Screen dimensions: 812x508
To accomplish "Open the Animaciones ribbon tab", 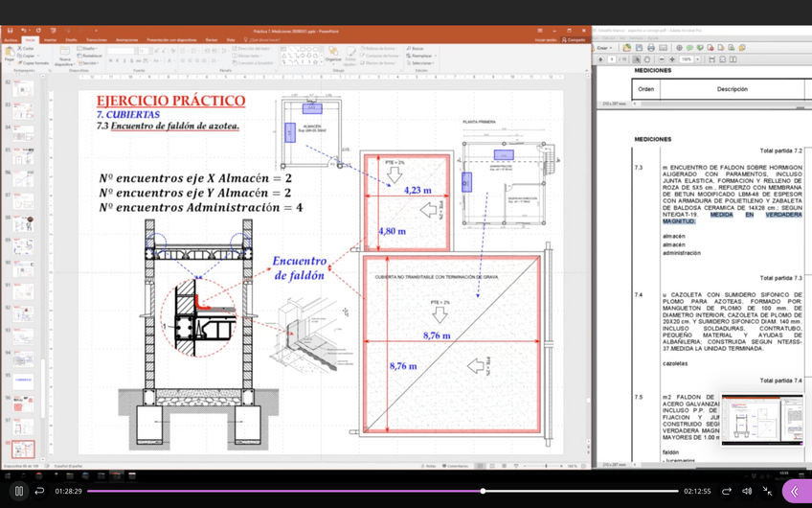I will click(x=126, y=40).
